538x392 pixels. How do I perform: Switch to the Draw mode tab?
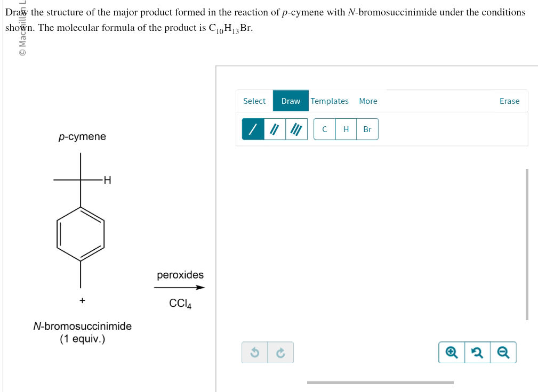click(x=291, y=101)
